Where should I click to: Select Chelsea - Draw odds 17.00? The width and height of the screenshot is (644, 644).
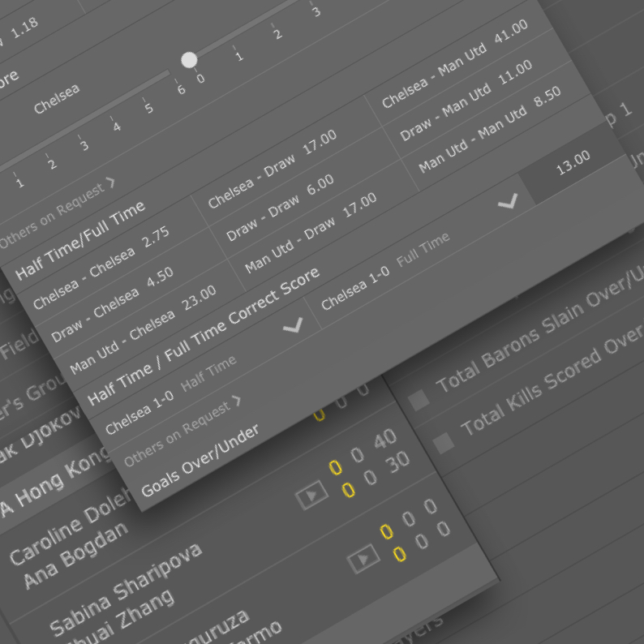[x=273, y=170]
